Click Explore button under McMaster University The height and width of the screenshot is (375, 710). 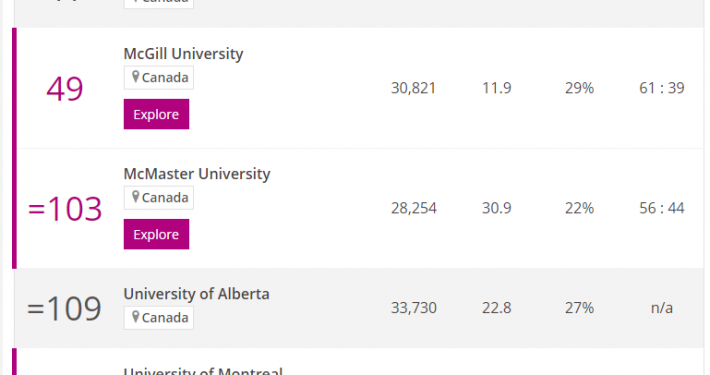156,234
